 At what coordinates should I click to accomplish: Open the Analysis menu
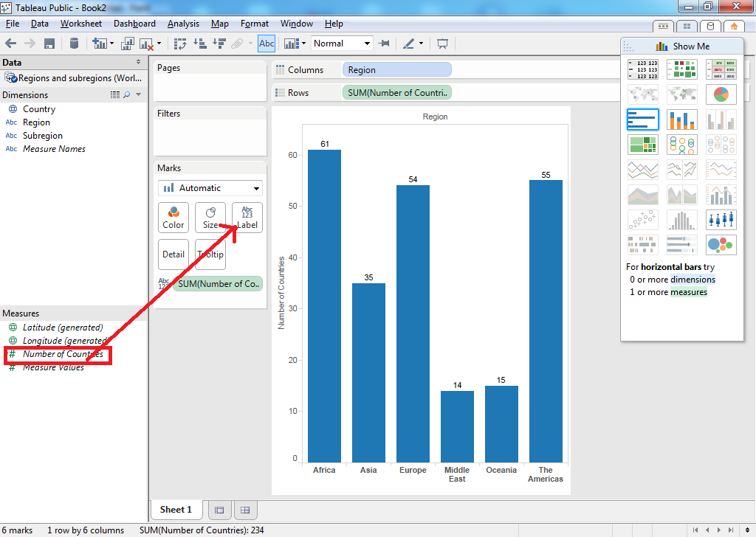(183, 23)
